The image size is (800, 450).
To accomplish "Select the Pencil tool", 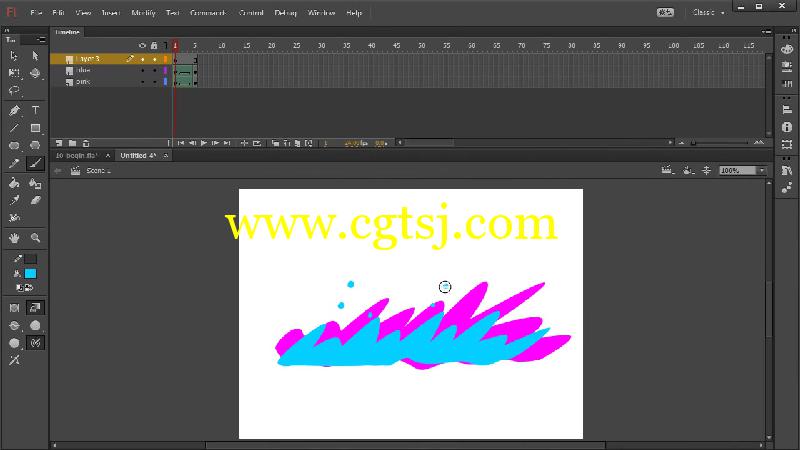I will tap(14, 163).
